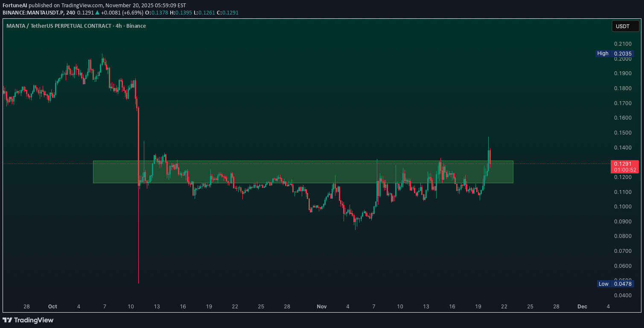Click the FortuneAI author name
Screen dimensions: 644x328
(x=15, y=5)
